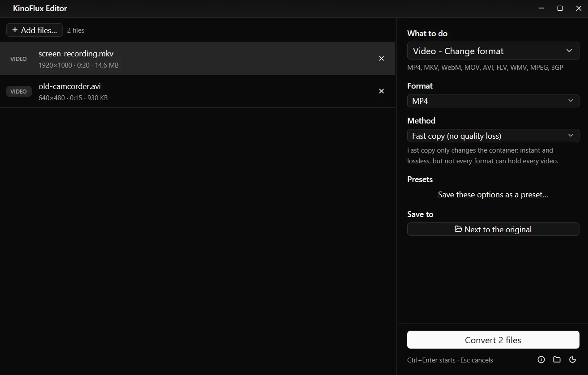Toggle dark mode with the moon icon
Screen dimensions: 588x375
coord(572,360)
